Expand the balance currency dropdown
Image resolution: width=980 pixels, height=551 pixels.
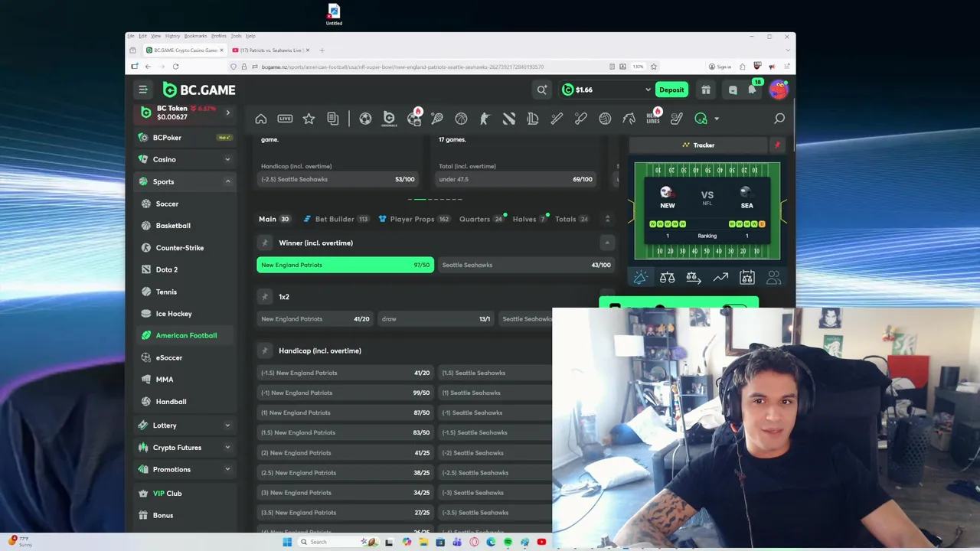click(x=648, y=90)
